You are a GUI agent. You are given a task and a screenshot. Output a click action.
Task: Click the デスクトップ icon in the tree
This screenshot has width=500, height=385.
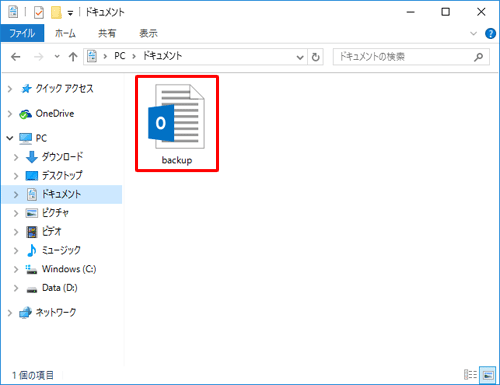tap(32, 176)
